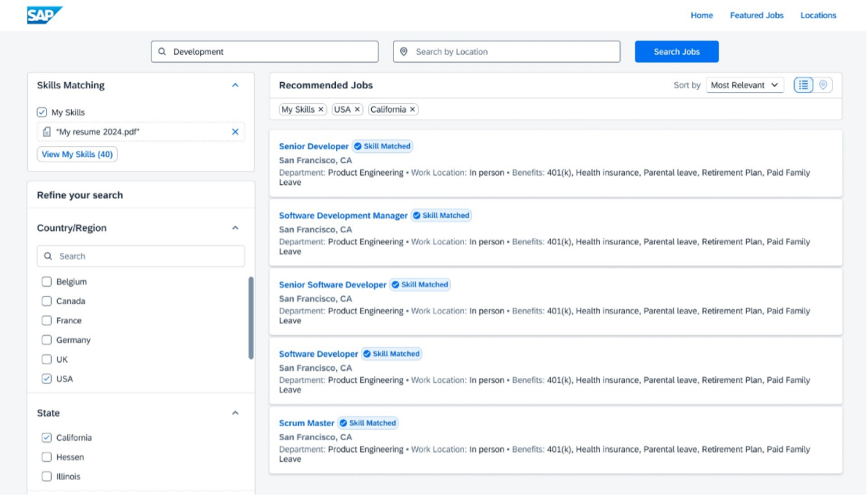Click the magnifier icon in keyword search
The height and width of the screenshot is (497, 868).
162,52
